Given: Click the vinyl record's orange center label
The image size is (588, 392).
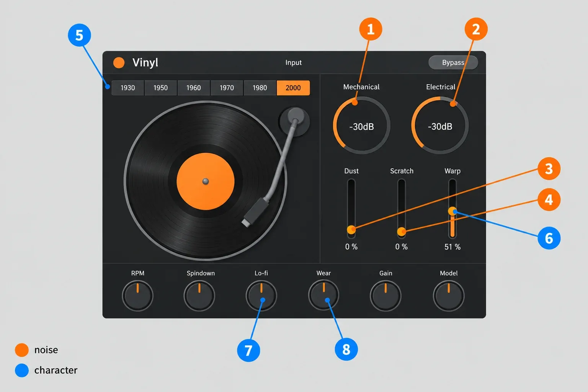Looking at the screenshot, I should [206, 181].
